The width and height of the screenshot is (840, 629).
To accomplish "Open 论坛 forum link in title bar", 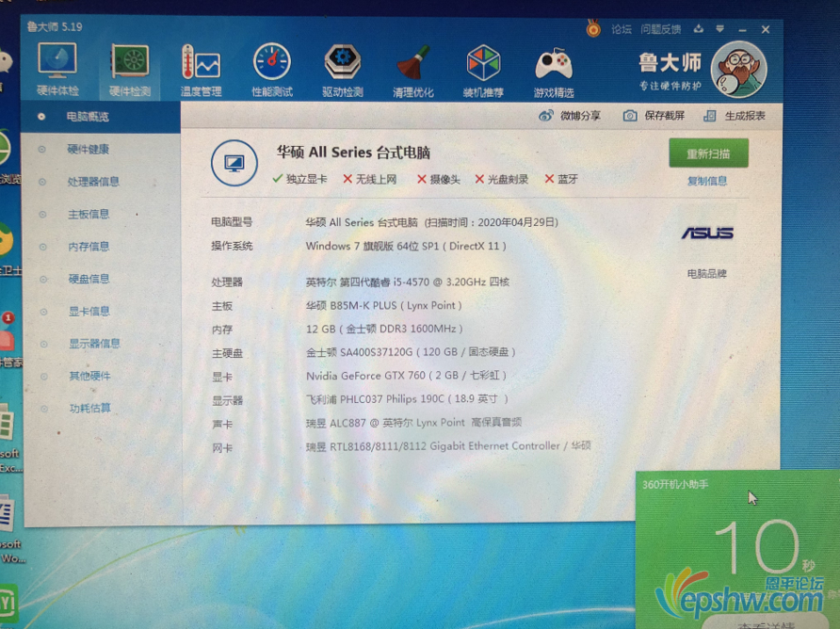I will (622, 29).
